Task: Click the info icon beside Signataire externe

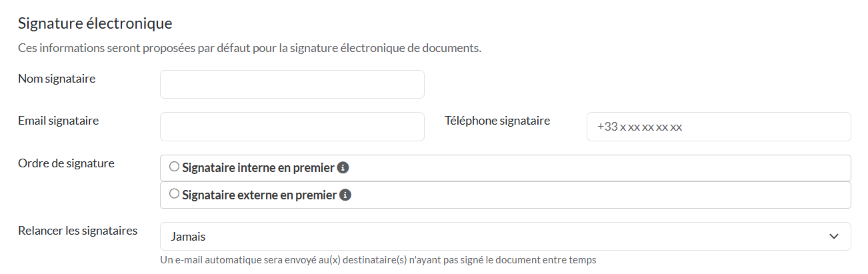Action: coord(345,195)
